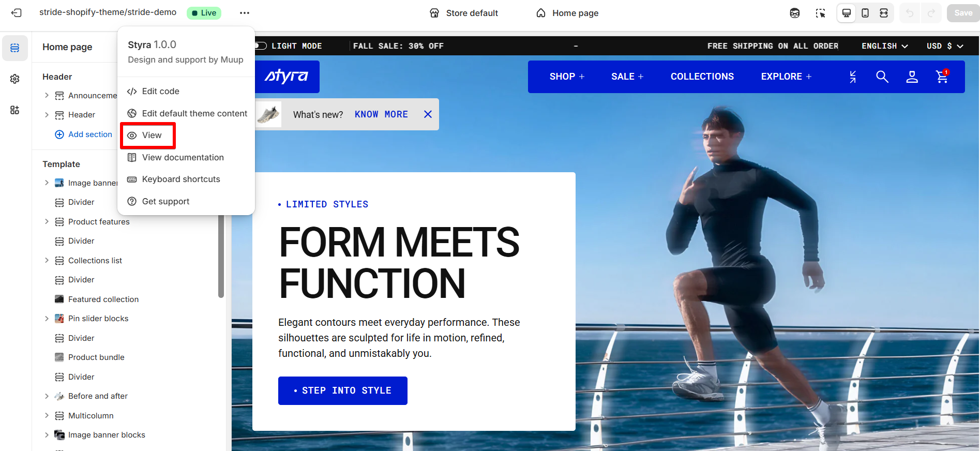The height and width of the screenshot is (451, 980).
Task: Open the app embeds icon in sidebar
Action: coord(15,110)
